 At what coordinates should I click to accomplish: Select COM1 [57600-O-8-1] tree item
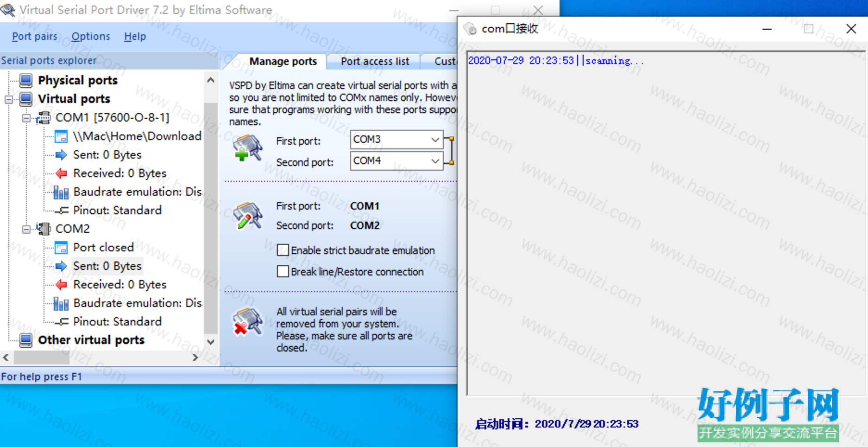tap(113, 118)
